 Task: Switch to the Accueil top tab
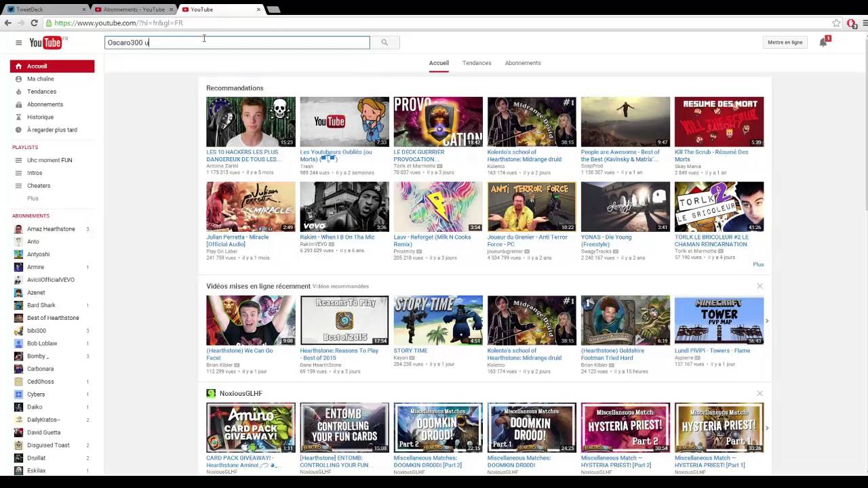(439, 63)
